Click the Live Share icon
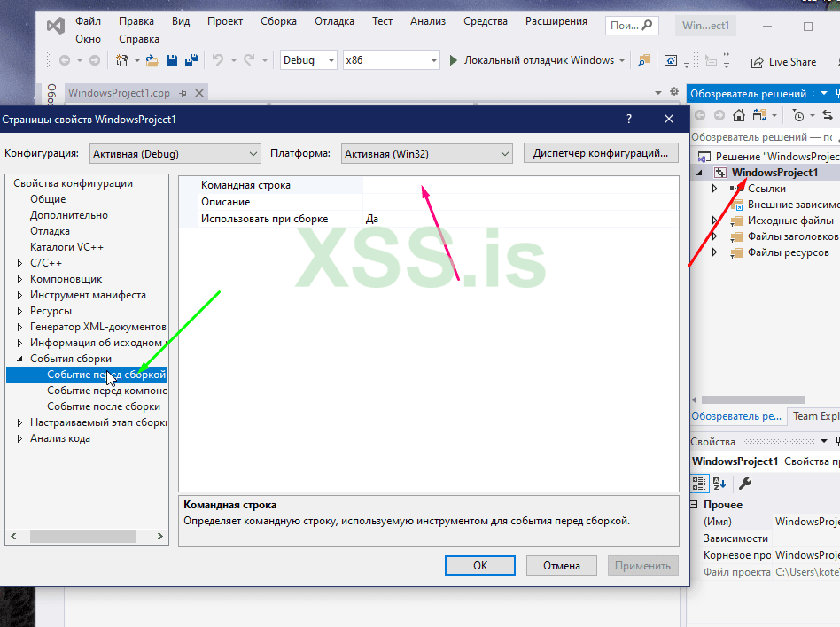The height and width of the screenshot is (627, 840). point(757,62)
